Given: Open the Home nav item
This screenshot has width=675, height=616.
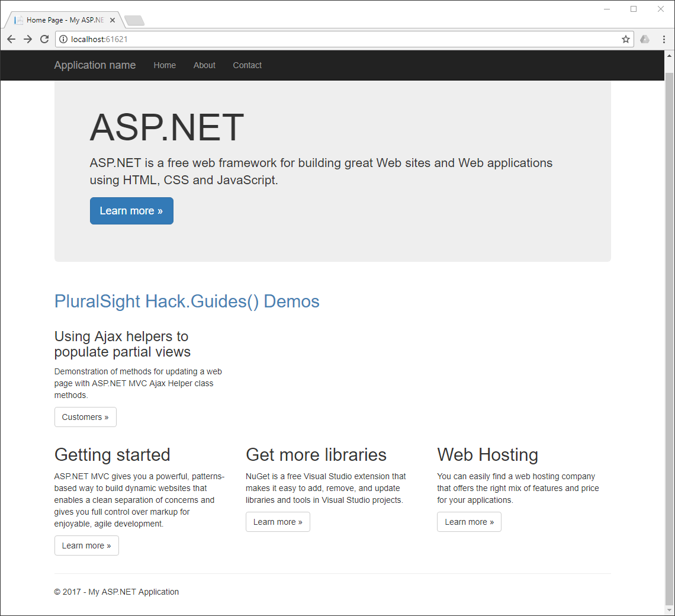Looking at the screenshot, I should (165, 65).
